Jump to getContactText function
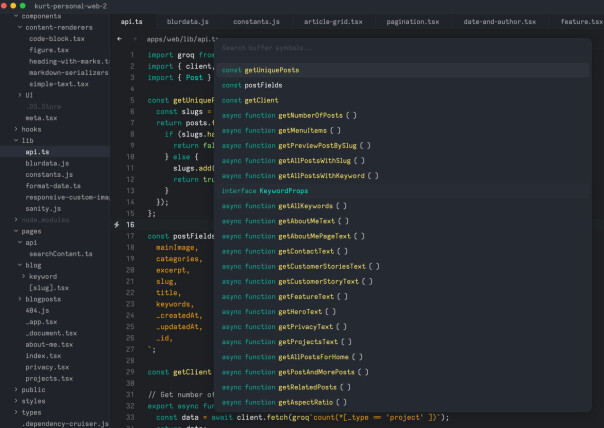 point(403,251)
